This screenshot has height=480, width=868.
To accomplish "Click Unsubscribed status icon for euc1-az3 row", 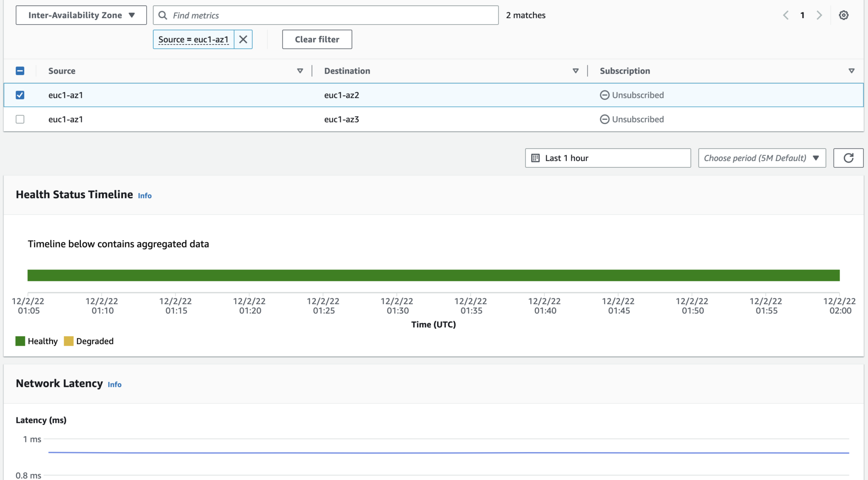I will point(604,119).
